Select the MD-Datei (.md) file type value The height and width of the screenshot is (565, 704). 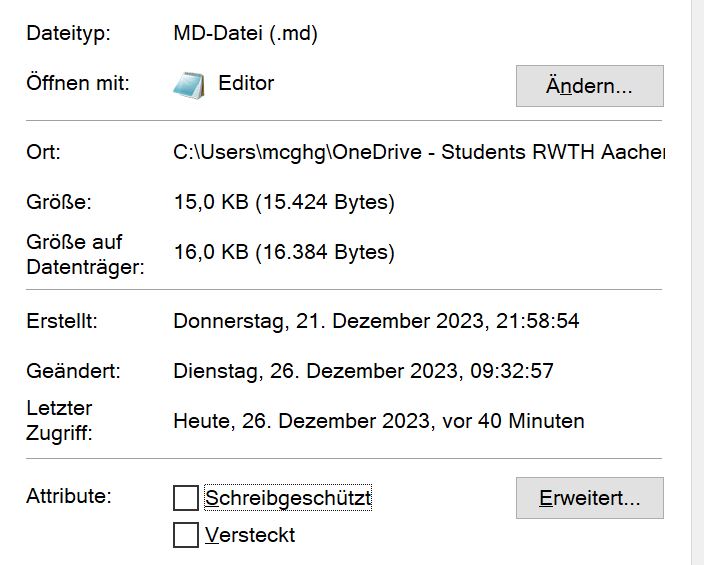tap(246, 33)
